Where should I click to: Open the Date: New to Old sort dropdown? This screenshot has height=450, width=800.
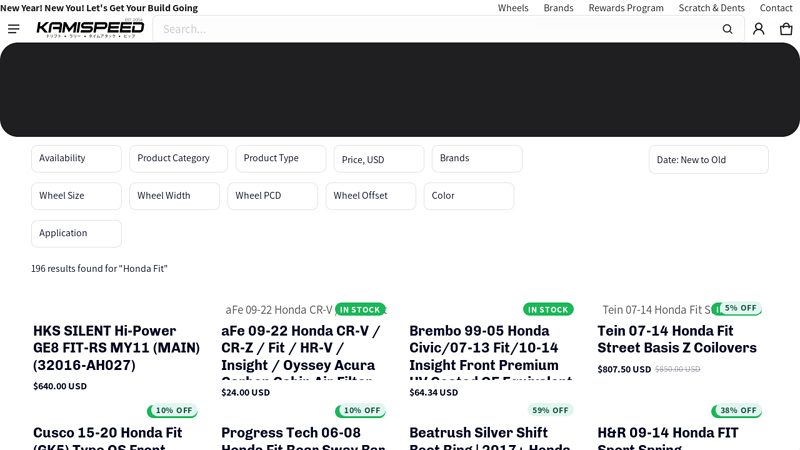pos(708,159)
